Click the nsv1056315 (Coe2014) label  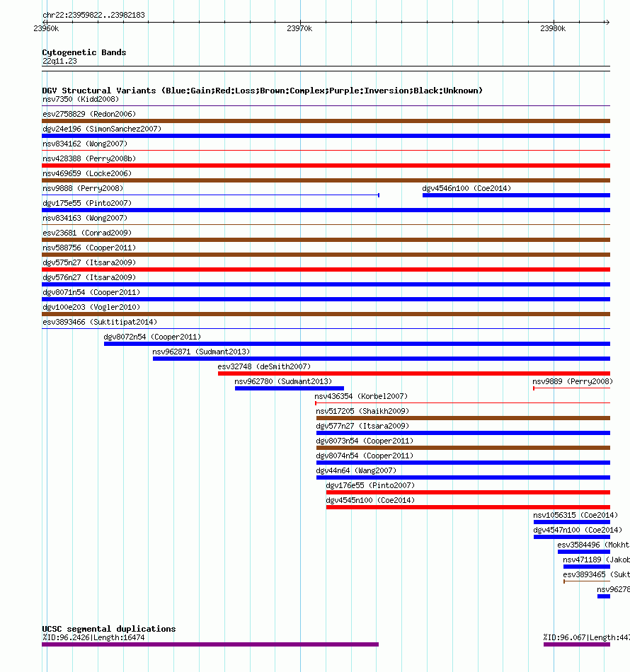[x=575, y=515]
